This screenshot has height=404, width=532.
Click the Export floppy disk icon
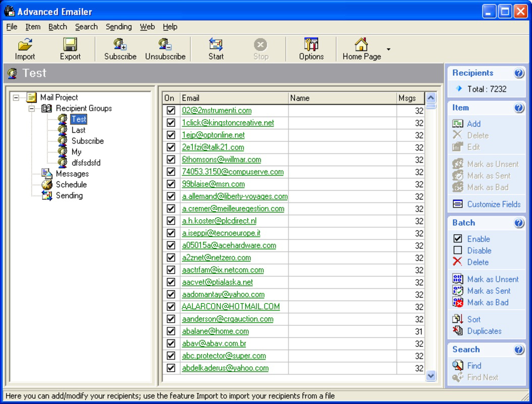tap(70, 44)
